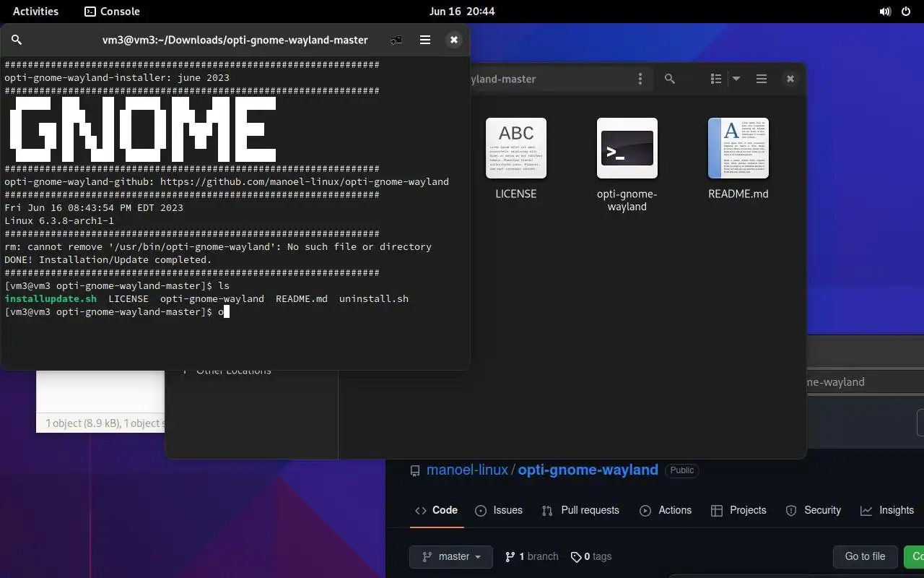Click the search icon in Files window

pyautogui.click(x=670, y=79)
